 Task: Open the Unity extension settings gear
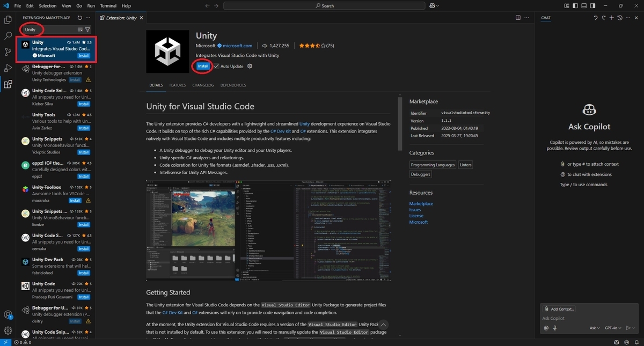[x=250, y=67]
